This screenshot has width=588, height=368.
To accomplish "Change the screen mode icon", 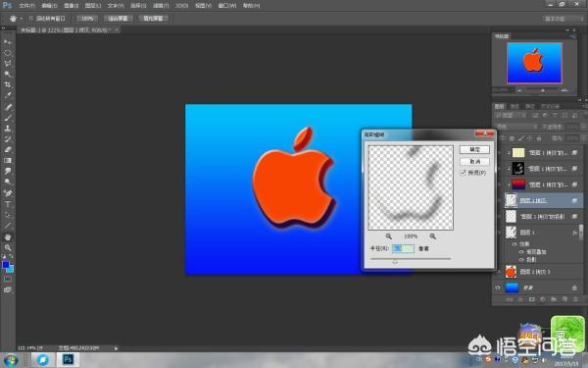I will pyautogui.click(x=8, y=289).
